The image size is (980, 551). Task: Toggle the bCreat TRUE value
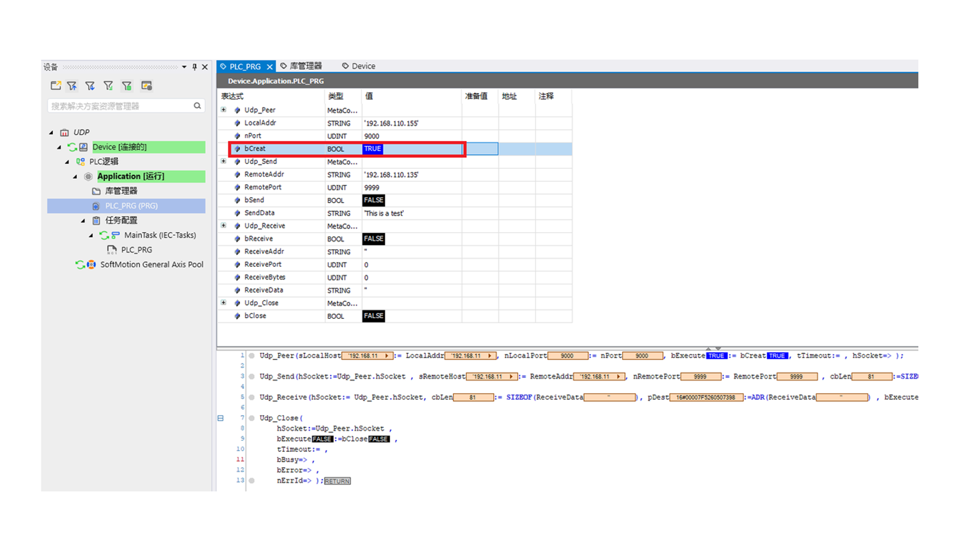373,149
